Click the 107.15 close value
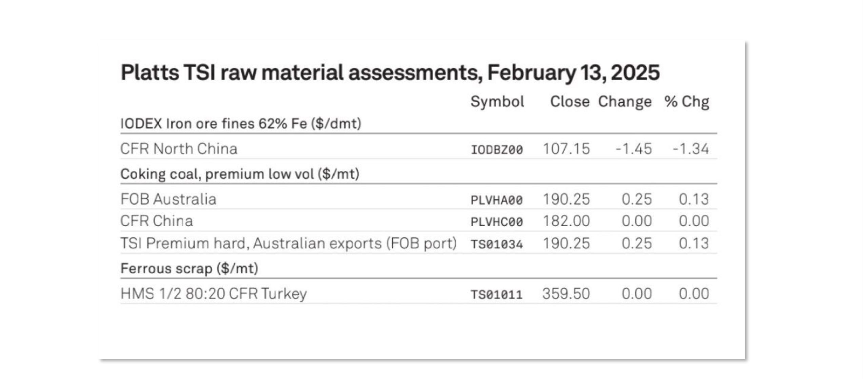Image resolution: width=868 pixels, height=379 pixels. tap(566, 149)
